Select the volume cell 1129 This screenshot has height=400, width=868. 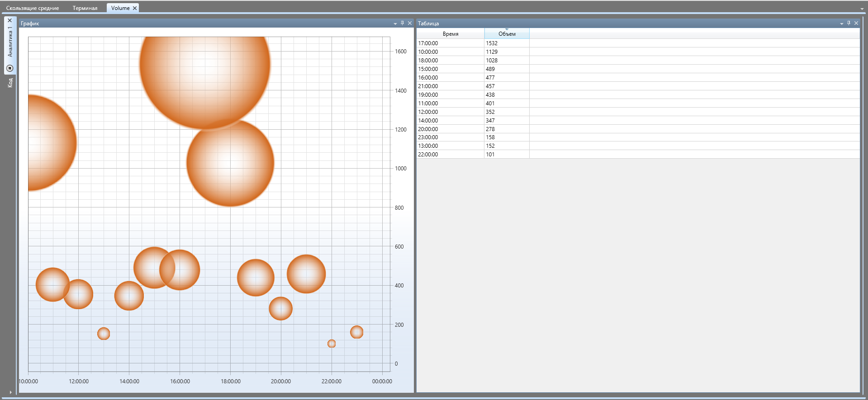pyautogui.click(x=507, y=52)
